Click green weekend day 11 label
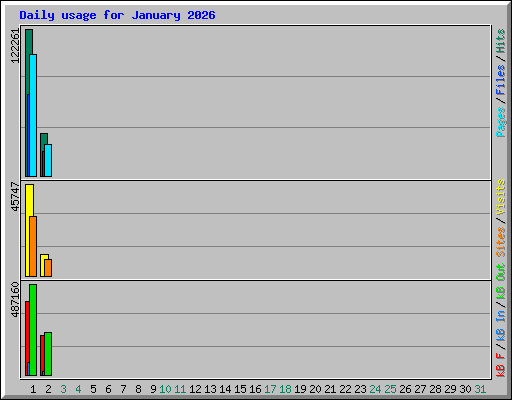This screenshot has height=400, width=512. pos(180,389)
